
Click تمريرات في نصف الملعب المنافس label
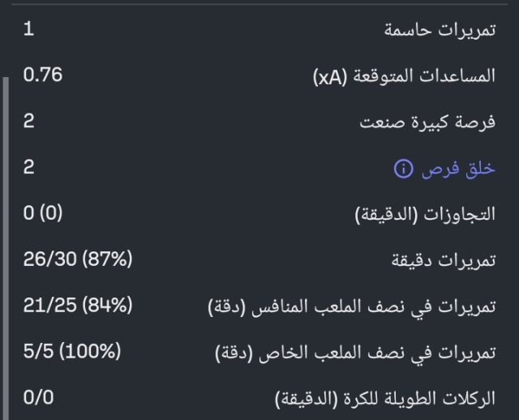click(x=351, y=306)
